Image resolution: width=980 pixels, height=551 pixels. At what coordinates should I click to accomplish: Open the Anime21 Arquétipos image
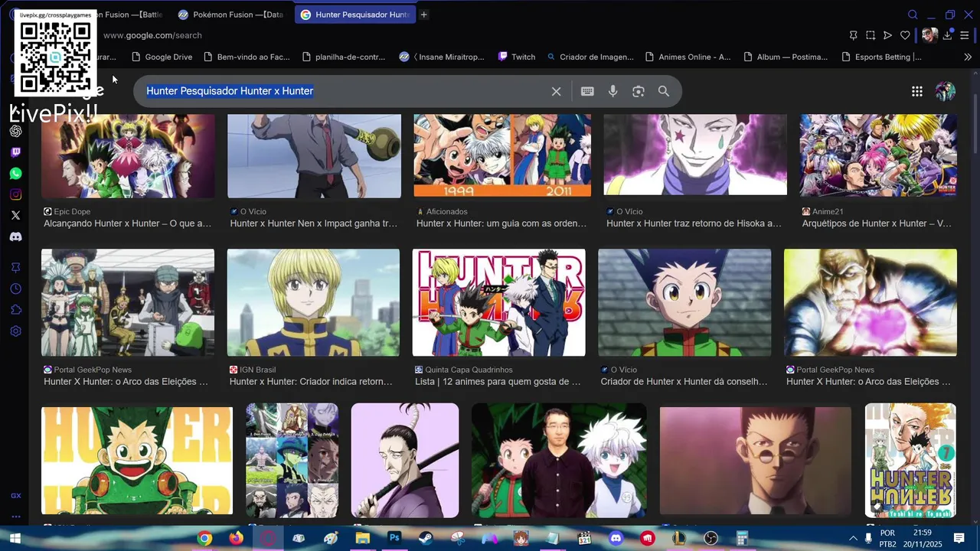pos(878,156)
